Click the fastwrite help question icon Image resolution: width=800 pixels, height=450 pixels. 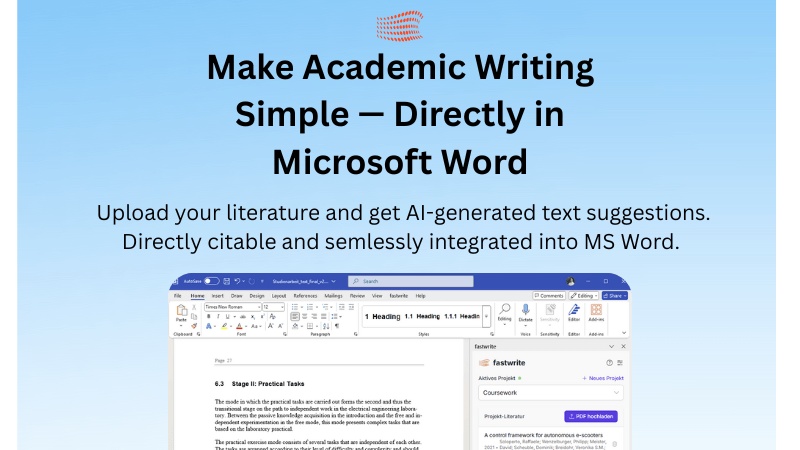(x=609, y=362)
